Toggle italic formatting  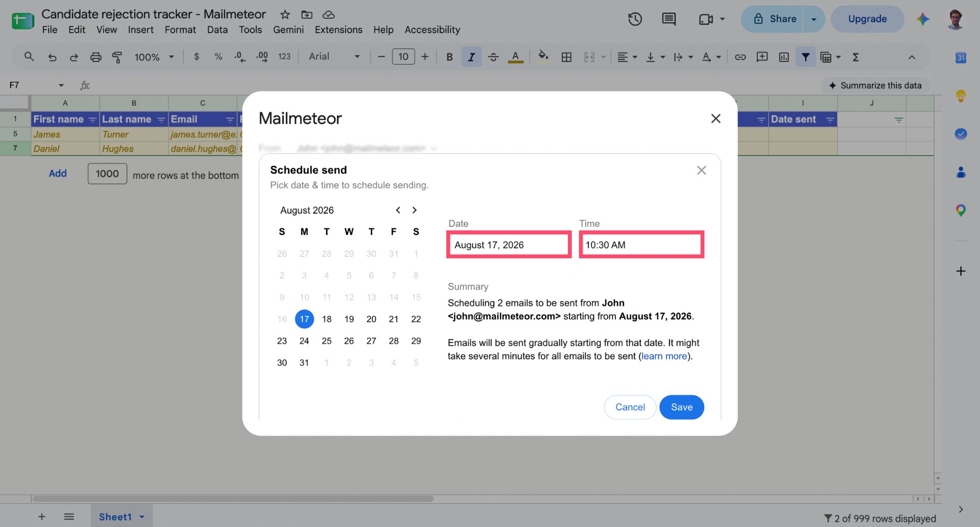[471, 57]
